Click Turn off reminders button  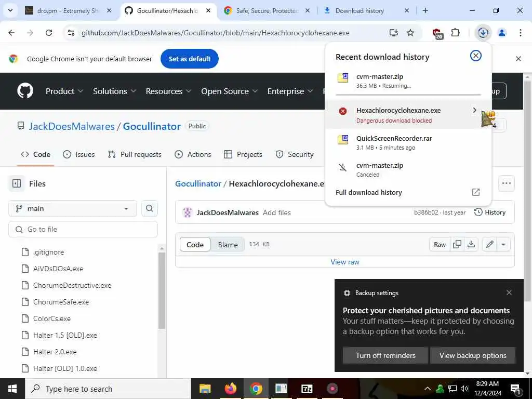[385, 355]
